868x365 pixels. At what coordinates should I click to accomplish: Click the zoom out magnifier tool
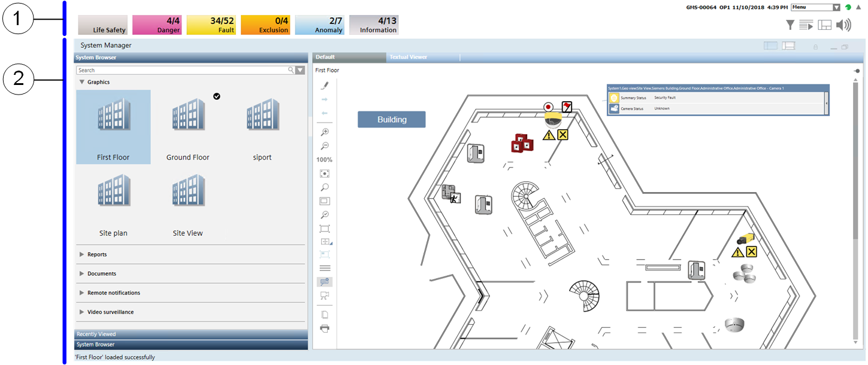pos(325,146)
